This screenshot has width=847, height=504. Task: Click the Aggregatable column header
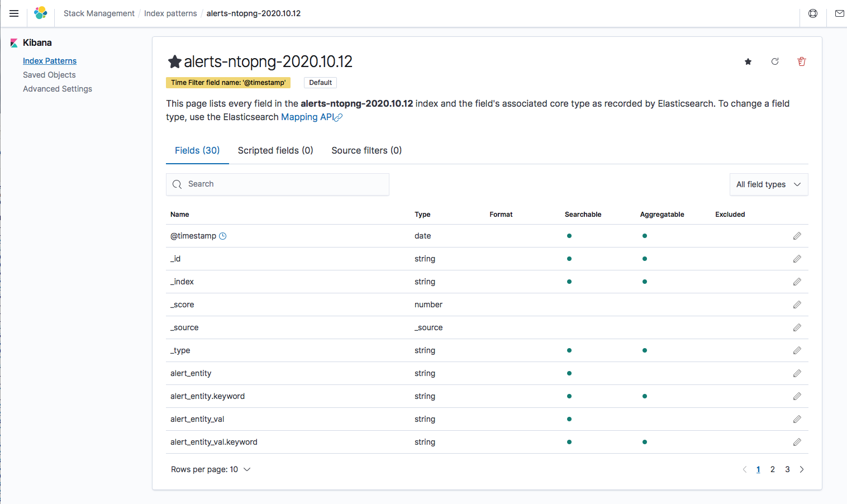tap(662, 215)
